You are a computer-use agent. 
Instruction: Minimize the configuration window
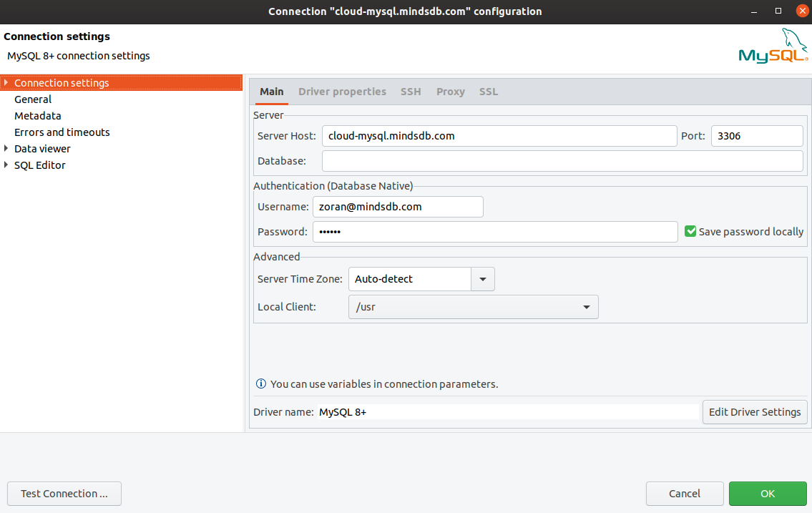pyautogui.click(x=754, y=11)
